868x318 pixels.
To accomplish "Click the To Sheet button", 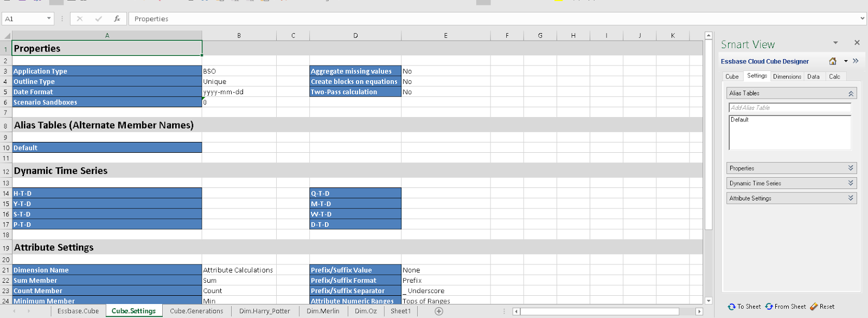I will tap(744, 307).
